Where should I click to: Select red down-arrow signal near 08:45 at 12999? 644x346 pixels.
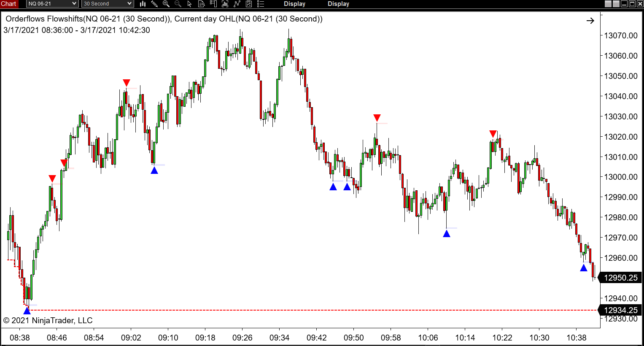point(52,178)
